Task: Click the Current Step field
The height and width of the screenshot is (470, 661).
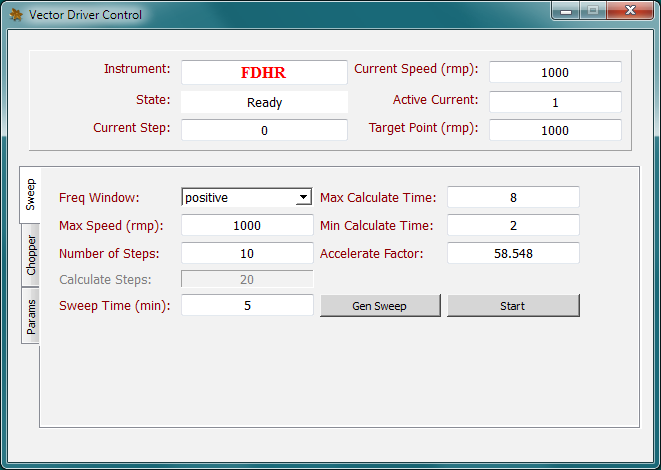Action: coord(264,130)
